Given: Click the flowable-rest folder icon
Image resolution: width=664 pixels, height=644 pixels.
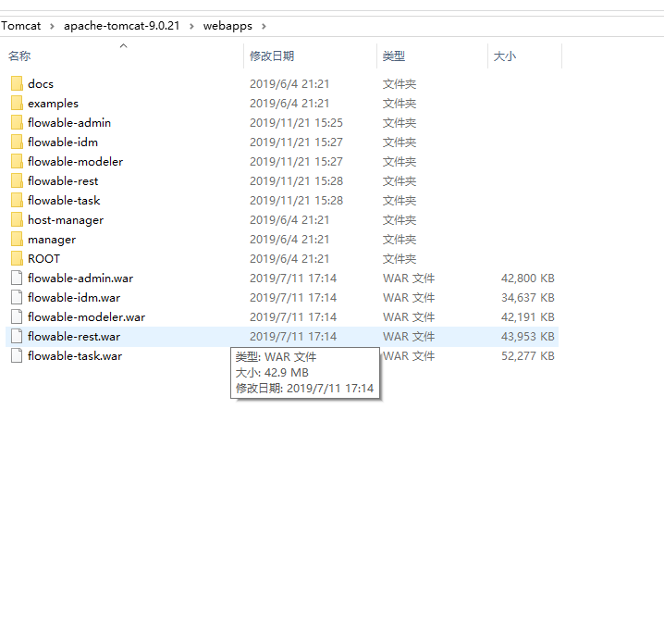Looking at the screenshot, I should click(x=17, y=181).
